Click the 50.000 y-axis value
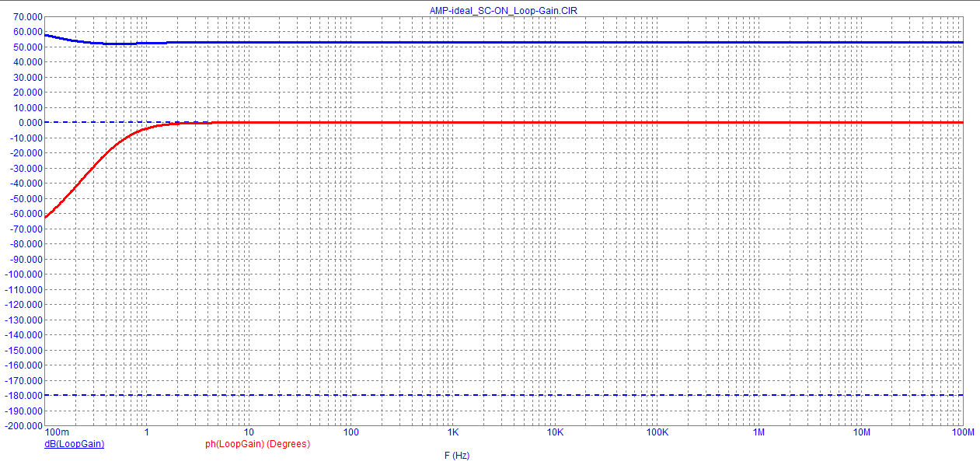The height and width of the screenshot is (465, 980). coord(28,47)
